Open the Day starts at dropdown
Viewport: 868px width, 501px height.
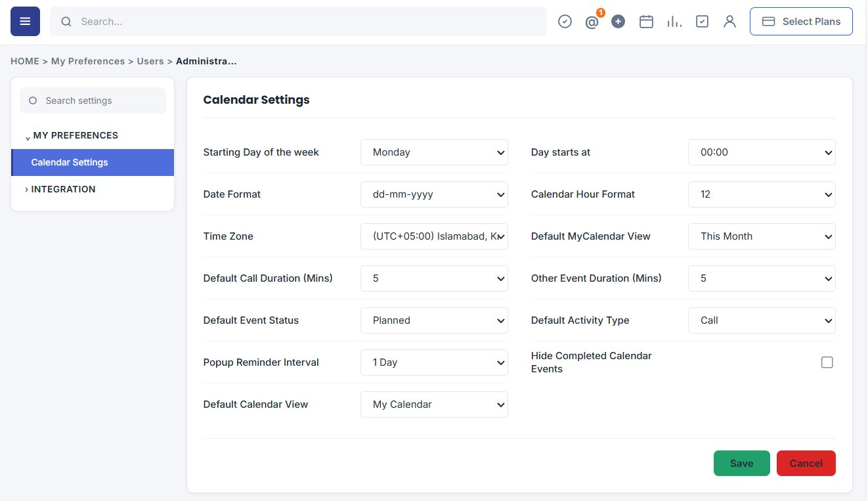click(762, 152)
